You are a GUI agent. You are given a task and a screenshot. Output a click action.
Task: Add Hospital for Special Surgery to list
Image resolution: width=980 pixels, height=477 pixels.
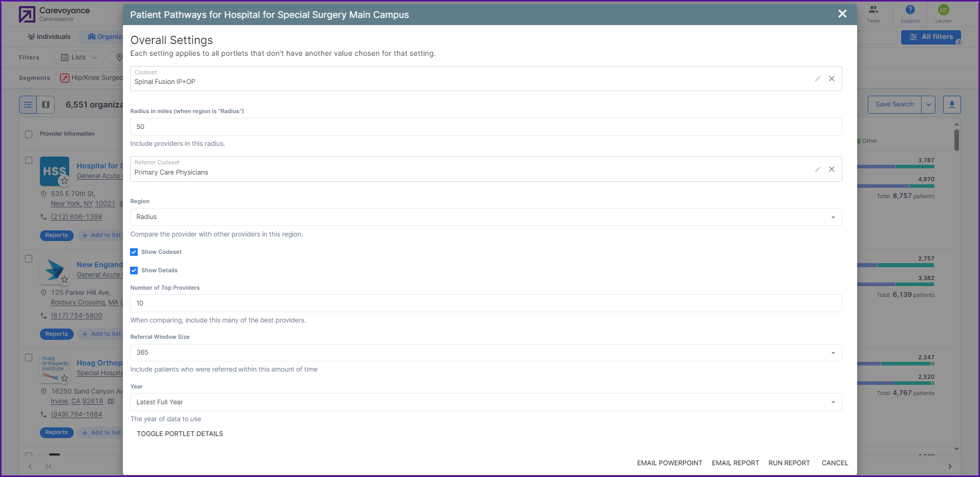pyautogui.click(x=101, y=235)
